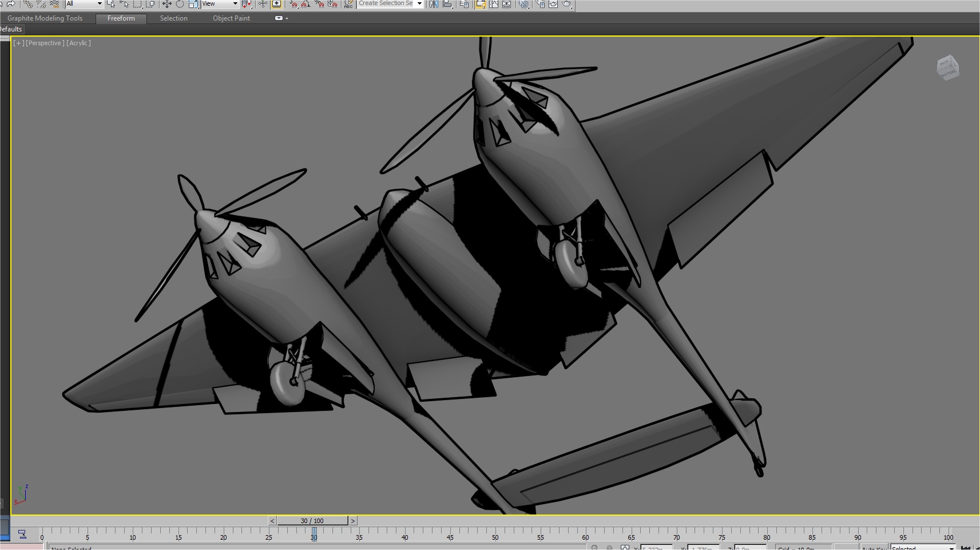
Task: Select the Select and Move tool
Action: [167, 4]
